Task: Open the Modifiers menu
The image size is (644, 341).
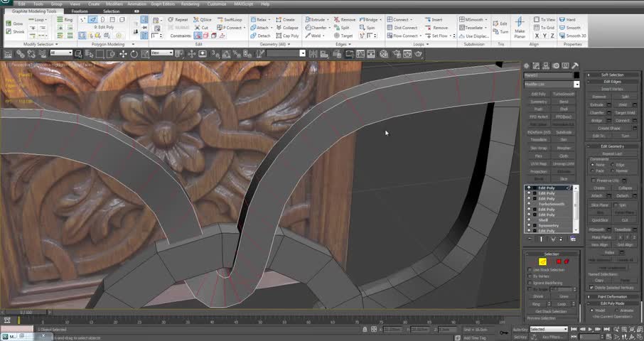Action: [x=114, y=4]
